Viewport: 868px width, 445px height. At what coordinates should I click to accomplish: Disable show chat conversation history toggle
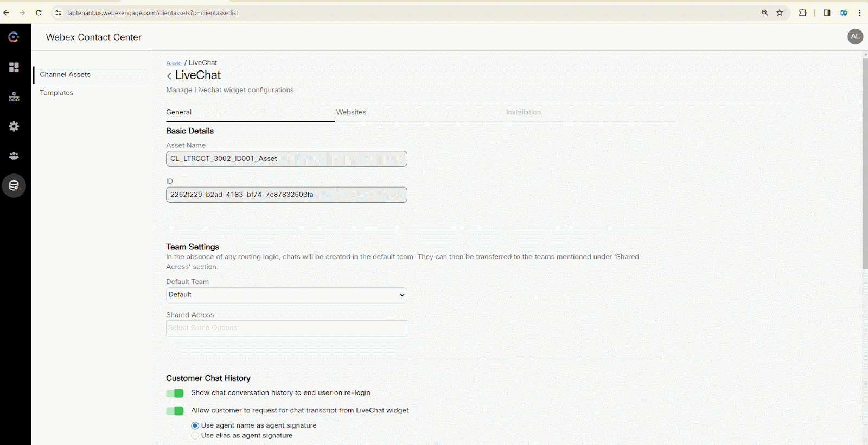click(x=175, y=394)
